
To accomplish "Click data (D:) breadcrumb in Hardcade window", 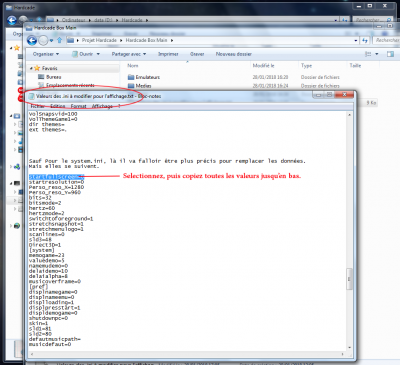I will click(x=103, y=20).
